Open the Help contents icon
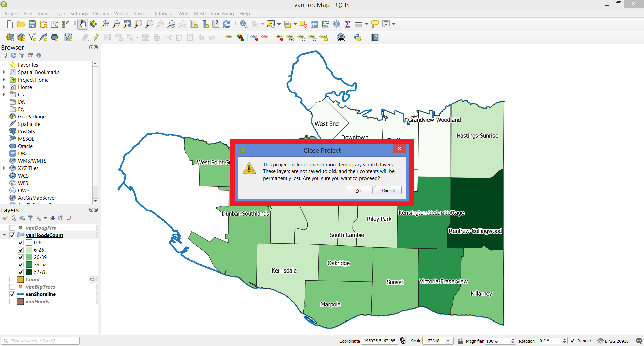 (x=375, y=37)
